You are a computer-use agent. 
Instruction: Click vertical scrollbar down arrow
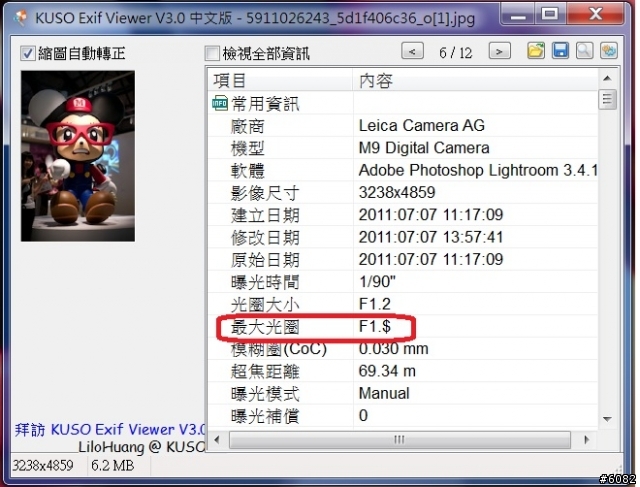(x=607, y=419)
